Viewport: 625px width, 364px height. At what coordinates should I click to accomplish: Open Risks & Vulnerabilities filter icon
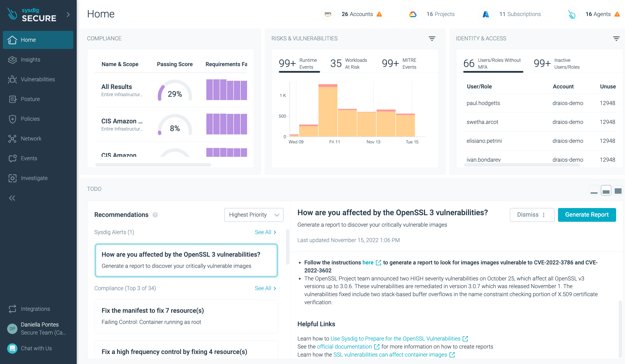click(432, 38)
